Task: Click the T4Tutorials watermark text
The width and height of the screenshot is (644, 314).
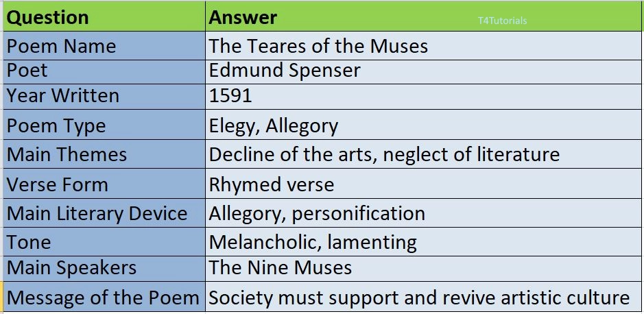Action: [x=502, y=21]
